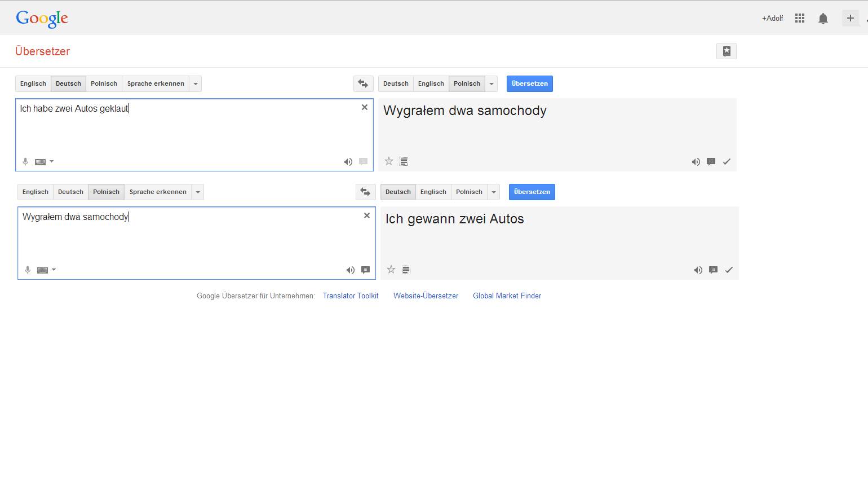View Google notifications bell
This screenshot has width=868, height=498.
(x=823, y=19)
